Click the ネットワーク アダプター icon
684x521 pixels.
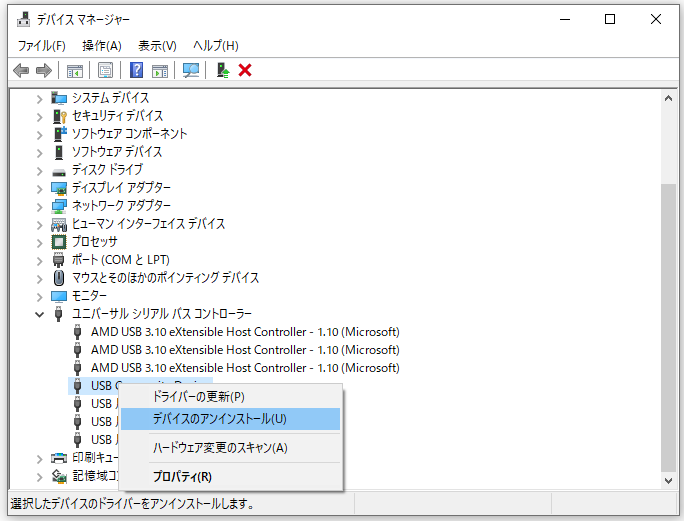point(59,206)
